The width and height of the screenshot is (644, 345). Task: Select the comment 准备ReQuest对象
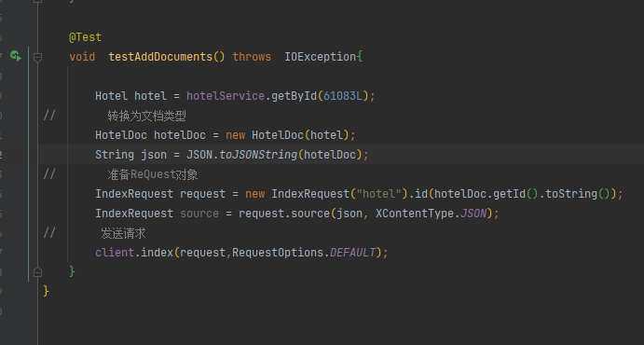click(153, 174)
